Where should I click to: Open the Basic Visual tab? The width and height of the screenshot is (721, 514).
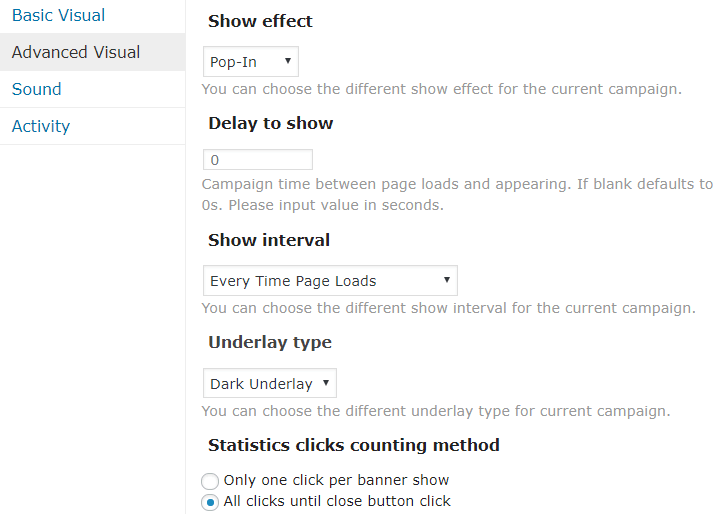[x=58, y=16]
